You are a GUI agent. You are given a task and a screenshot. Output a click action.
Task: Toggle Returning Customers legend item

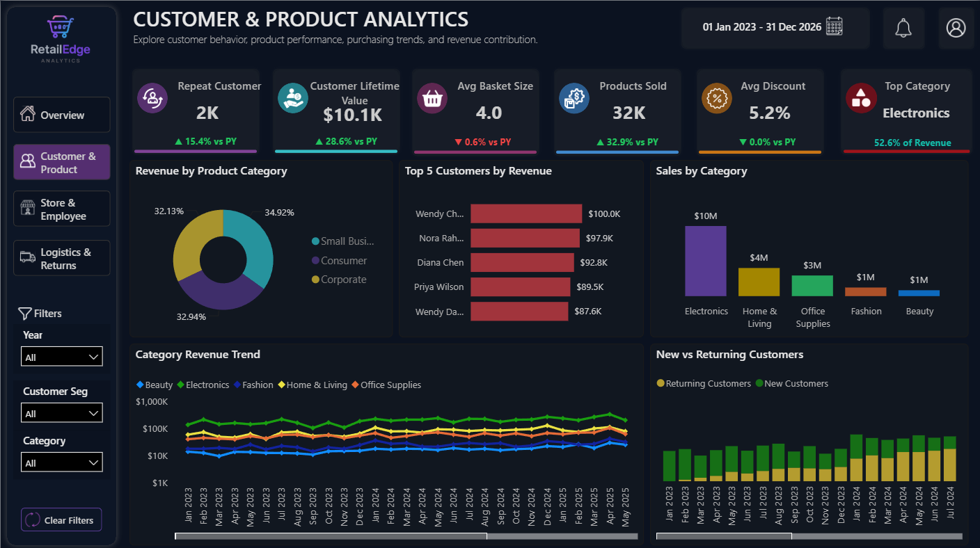(x=704, y=383)
